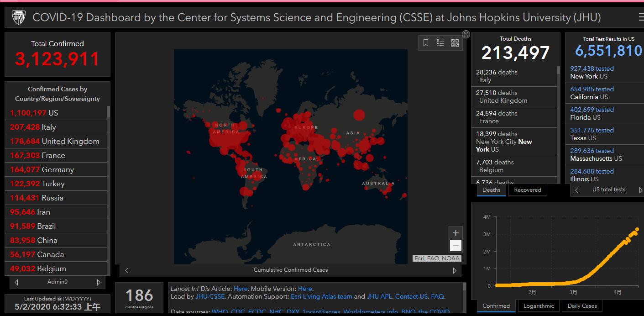Show next map after Cumulative Confirmed Cases
The image size is (644, 316).
coord(454,270)
